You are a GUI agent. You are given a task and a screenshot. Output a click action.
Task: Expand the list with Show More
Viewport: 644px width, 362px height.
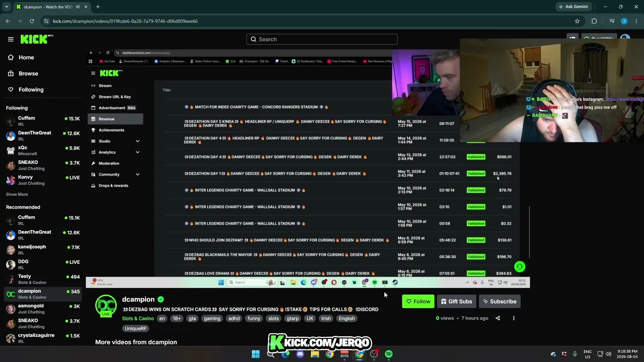(17, 195)
